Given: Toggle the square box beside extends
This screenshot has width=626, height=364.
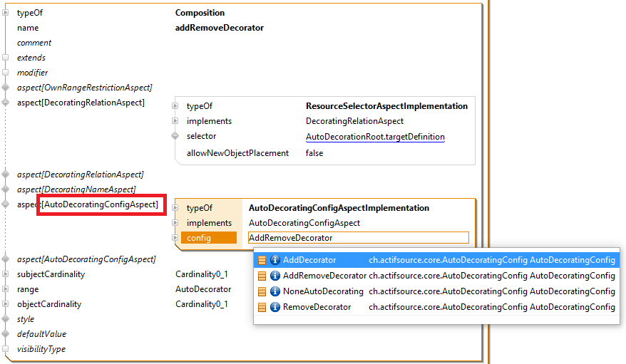Looking at the screenshot, I should pos(6,58).
